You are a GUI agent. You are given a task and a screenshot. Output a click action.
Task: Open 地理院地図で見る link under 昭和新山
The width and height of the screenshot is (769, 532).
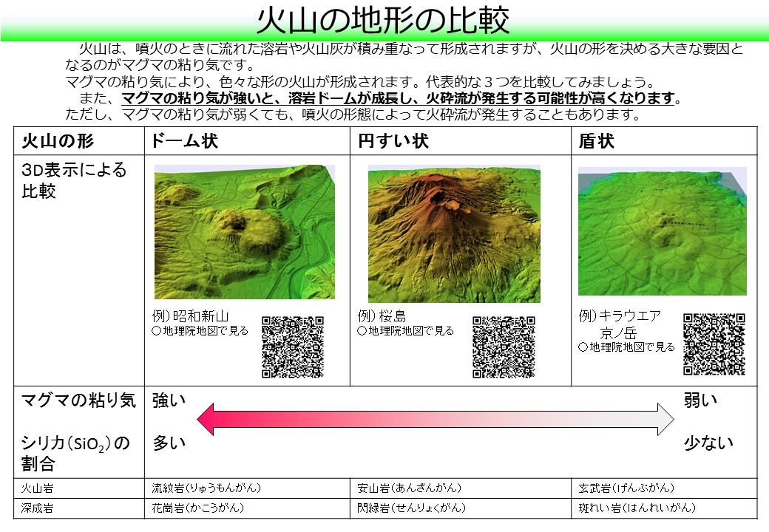pos(200,331)
